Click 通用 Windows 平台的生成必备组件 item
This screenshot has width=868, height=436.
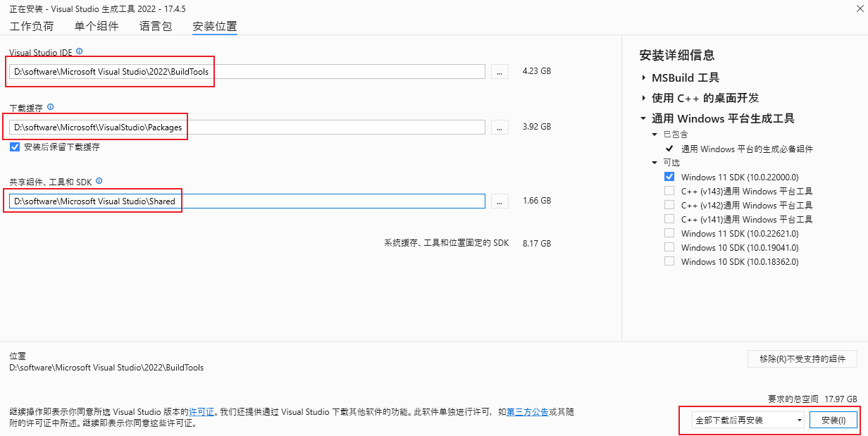[x=748, y=149]
